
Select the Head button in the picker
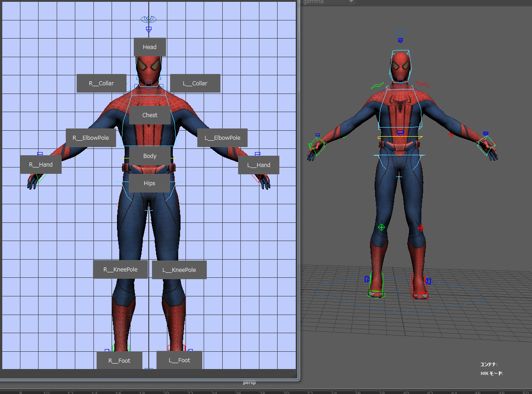point(150,47)
